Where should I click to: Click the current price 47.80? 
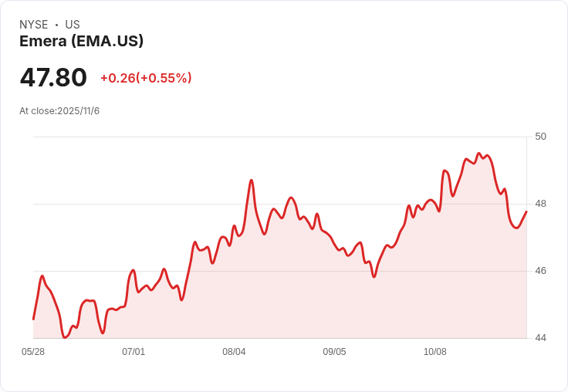click(53, 78)
